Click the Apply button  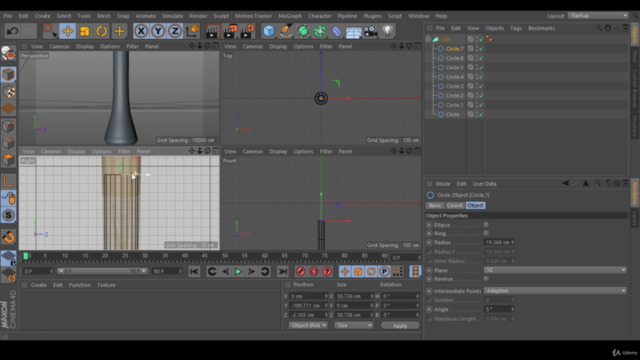tap(400, 326)
